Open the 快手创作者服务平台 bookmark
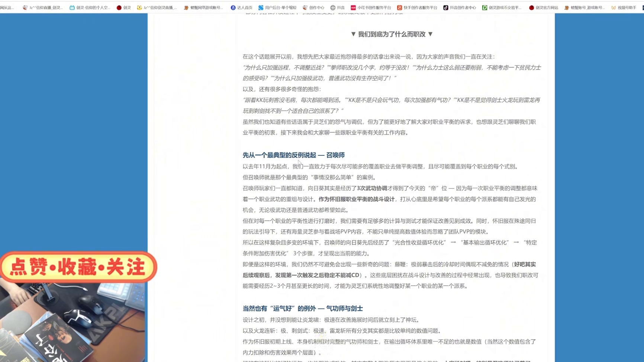This screenshot has width=644, height=362. (x=417, y=7)
